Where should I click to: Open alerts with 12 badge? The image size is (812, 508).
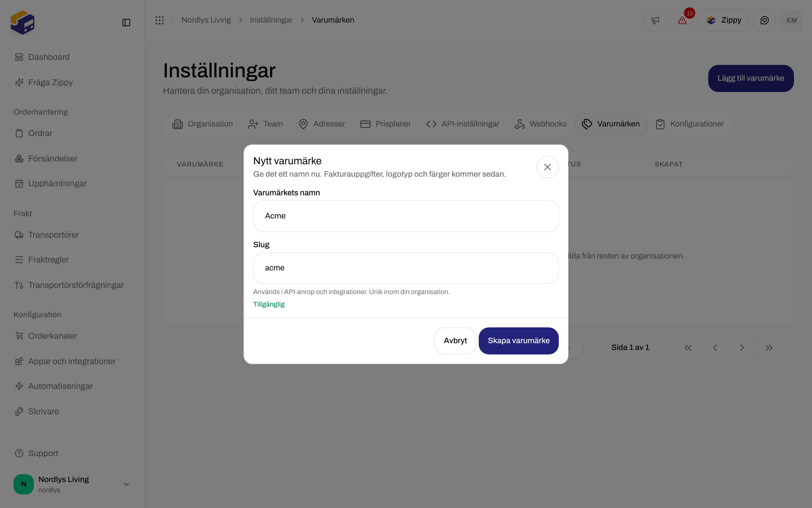tap(682, 21)
